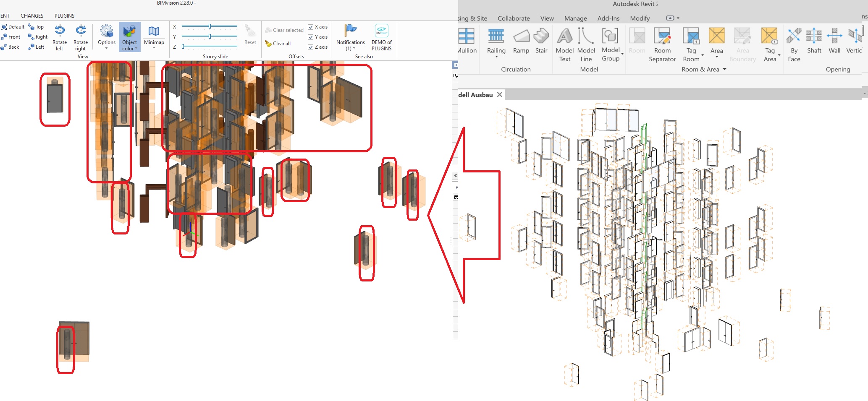Uncheck the Y axis checkbox

click(x=310, y=37)
